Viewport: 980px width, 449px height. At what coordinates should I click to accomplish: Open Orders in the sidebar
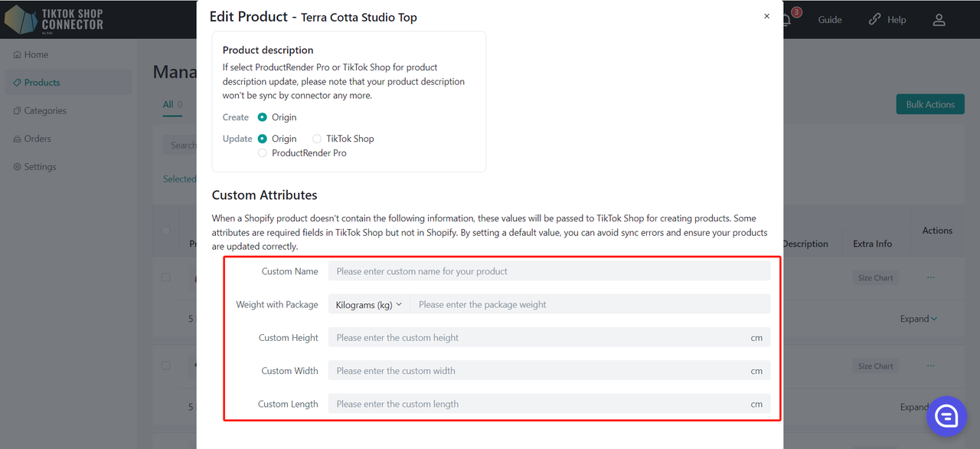point(32,139)
